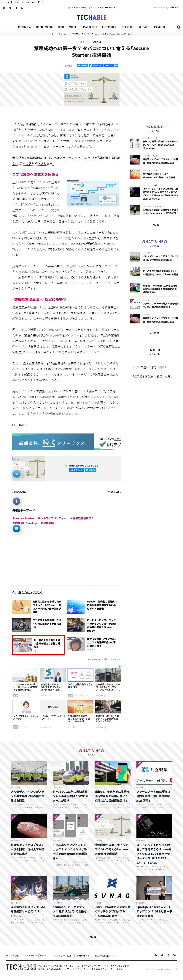Go to the next article (次の記事)
183x980 pixels.
pos(114,492)
